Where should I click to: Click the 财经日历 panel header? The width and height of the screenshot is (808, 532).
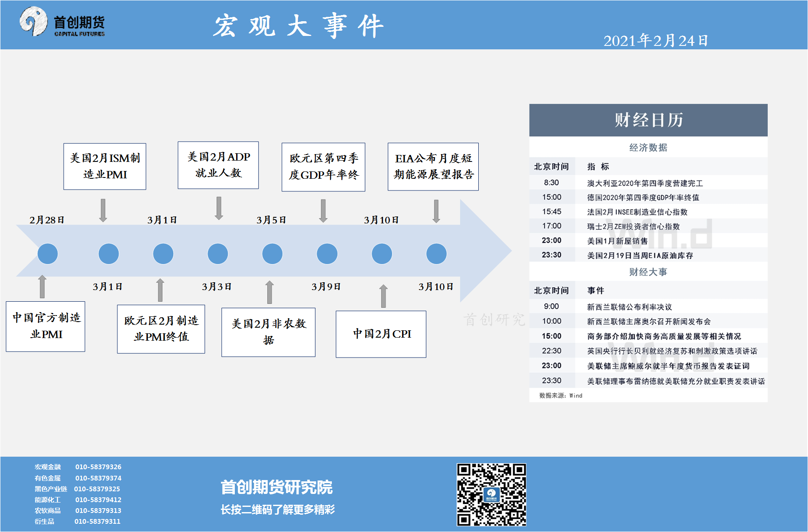point(648,120)
